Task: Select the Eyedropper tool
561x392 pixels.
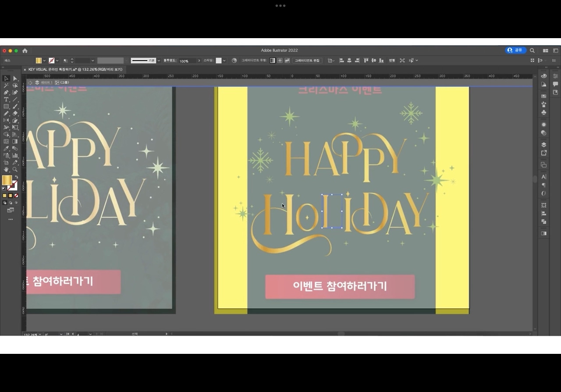Action: (6, 149)
